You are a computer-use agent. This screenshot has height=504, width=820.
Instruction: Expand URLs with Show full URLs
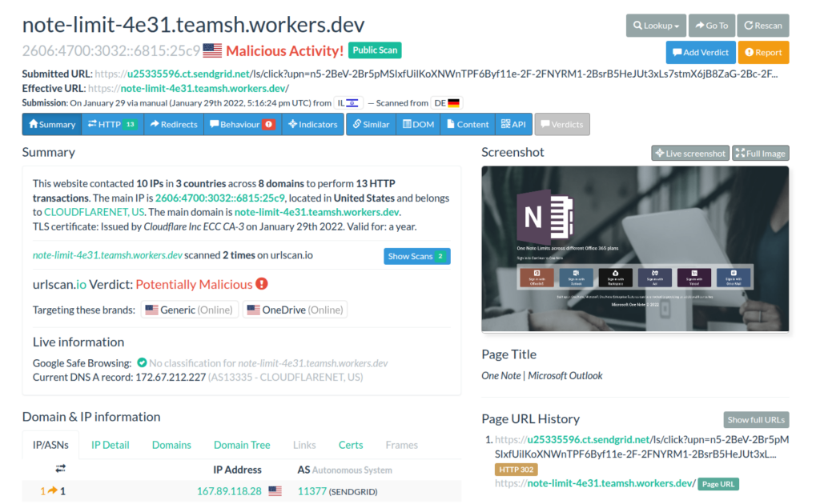pos(756,419)
